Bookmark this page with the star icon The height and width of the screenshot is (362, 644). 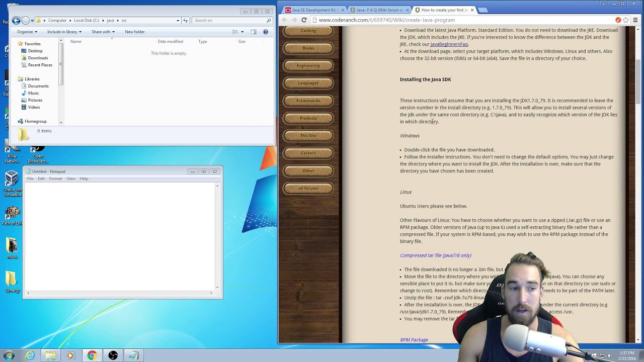[626, 20]
